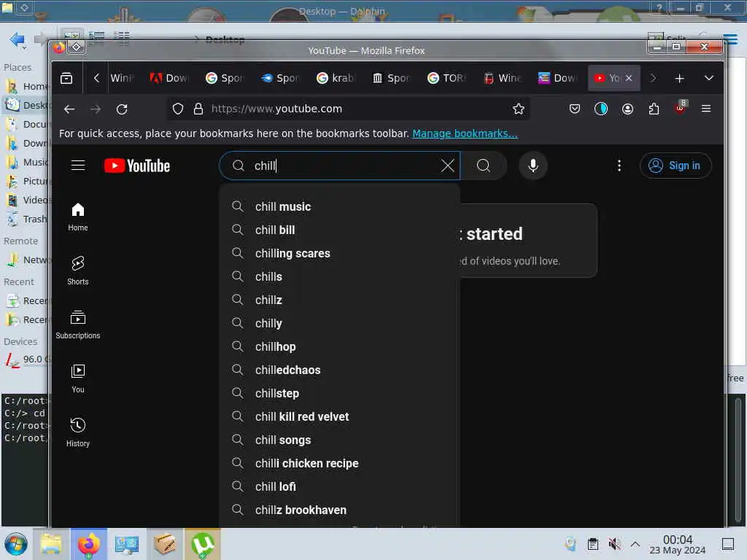Image resolution: width=747 pixels, height=560 pixels.
Task: Select the 'chillz' suggestion
Action: click(340, 300)
